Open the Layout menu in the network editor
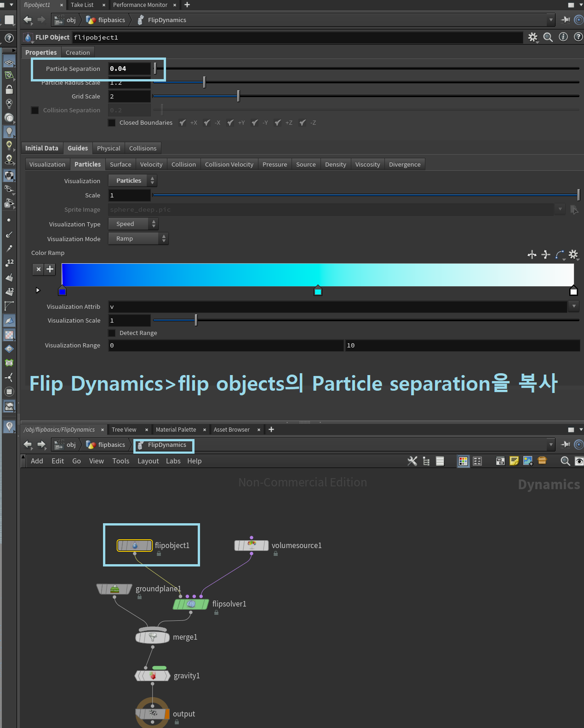584x728 pixels. [148, 461]
